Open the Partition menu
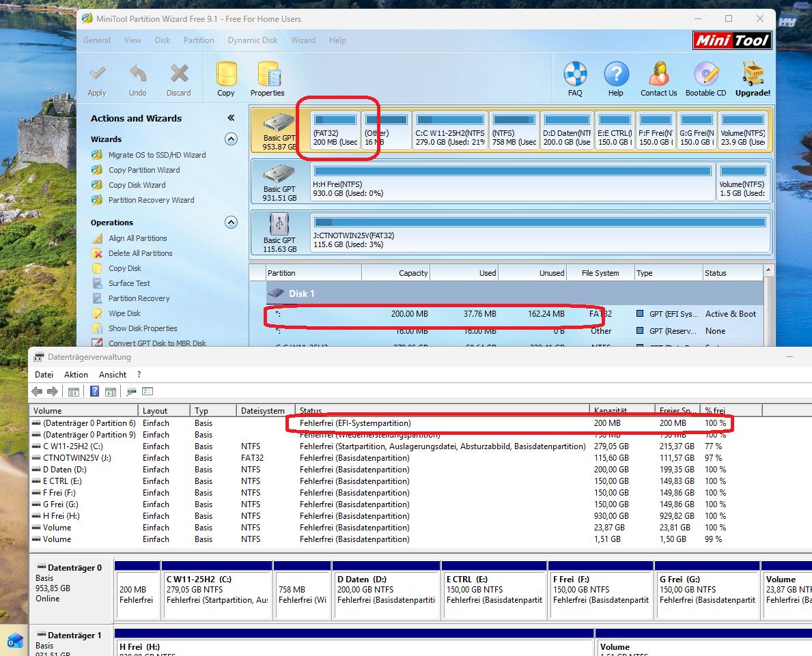The image size is (812, 656). click(x=199, y=40)
